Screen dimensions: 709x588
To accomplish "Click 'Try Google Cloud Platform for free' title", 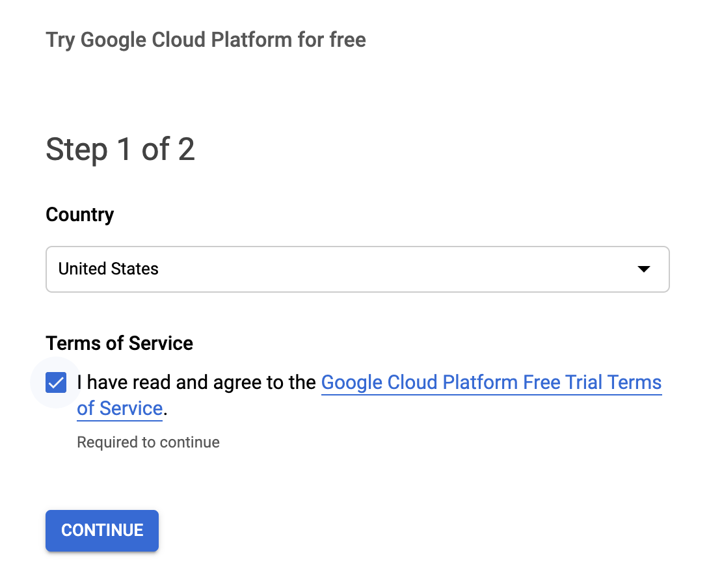I will pyautogui.click(x=206, y=40).
